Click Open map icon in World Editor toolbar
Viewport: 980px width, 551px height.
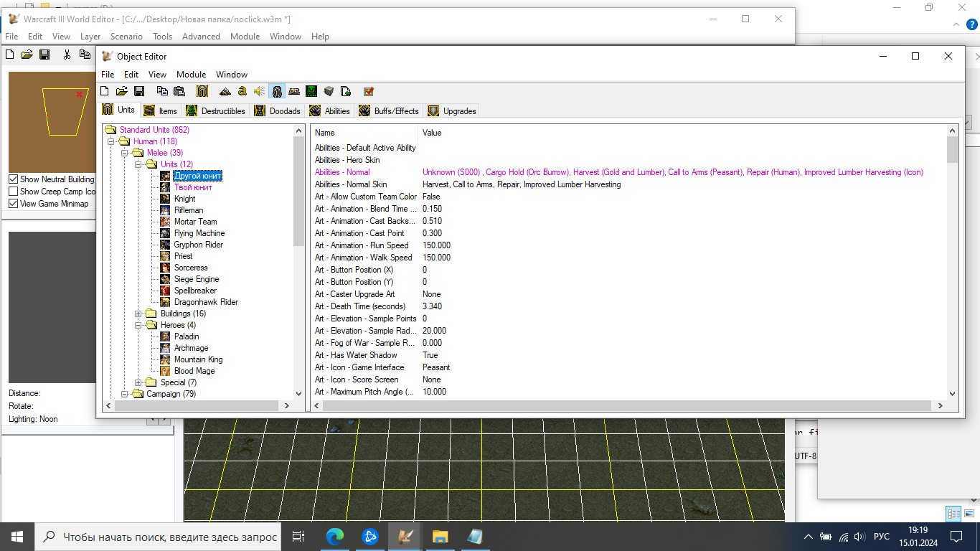pos(27,54)
